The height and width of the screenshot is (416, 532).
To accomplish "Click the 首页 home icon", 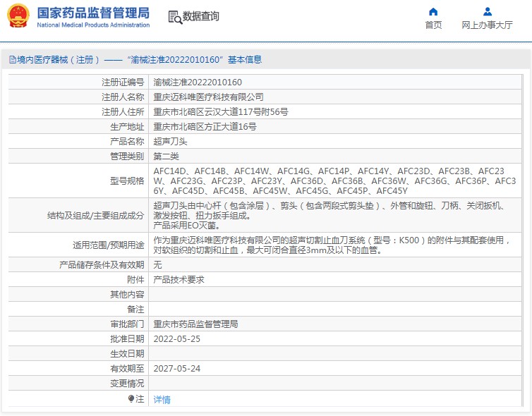I will (x=433, y=12).
